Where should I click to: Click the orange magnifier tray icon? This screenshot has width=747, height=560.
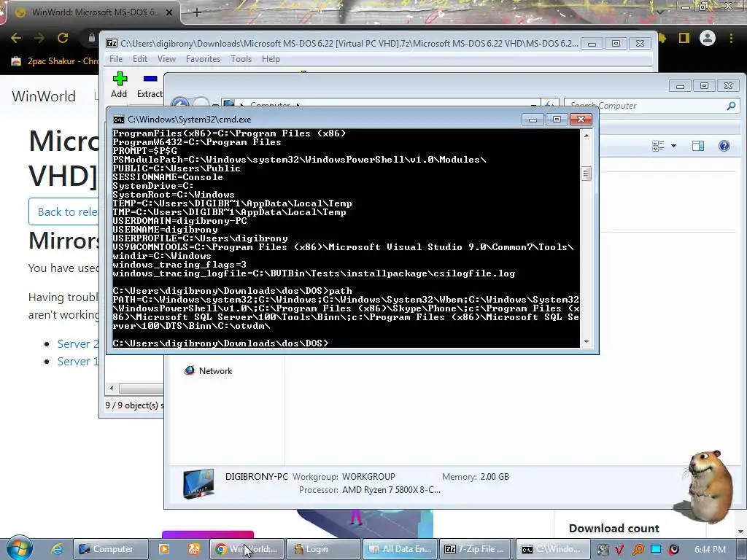[x=638, y=550]
